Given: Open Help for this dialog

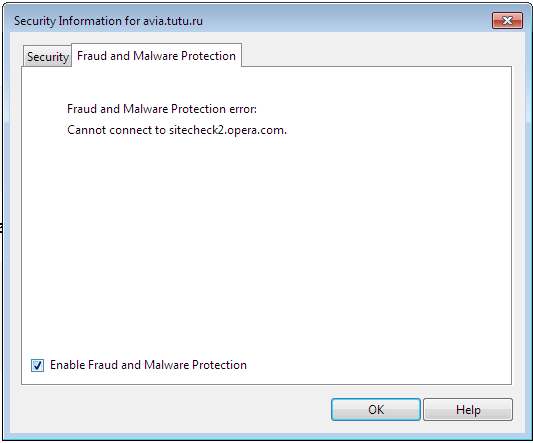Looking at the screenshot, I should (468, 409).
